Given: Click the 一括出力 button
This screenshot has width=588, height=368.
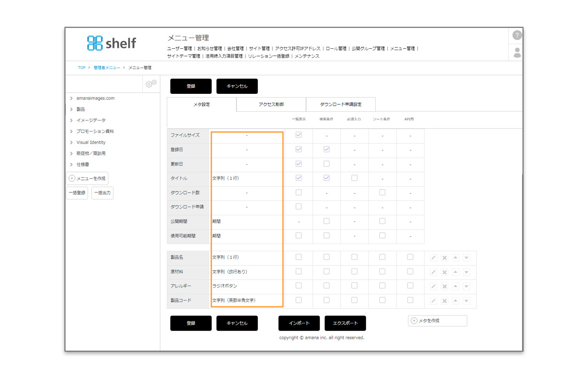Looking at the screenshot, I should (102, 193).
